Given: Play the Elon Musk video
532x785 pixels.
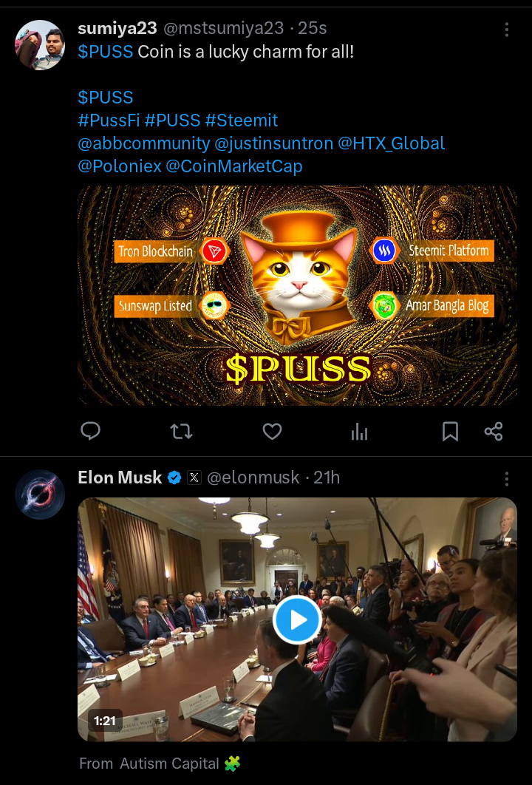Looking at the screenshot, I should point(297,619).
